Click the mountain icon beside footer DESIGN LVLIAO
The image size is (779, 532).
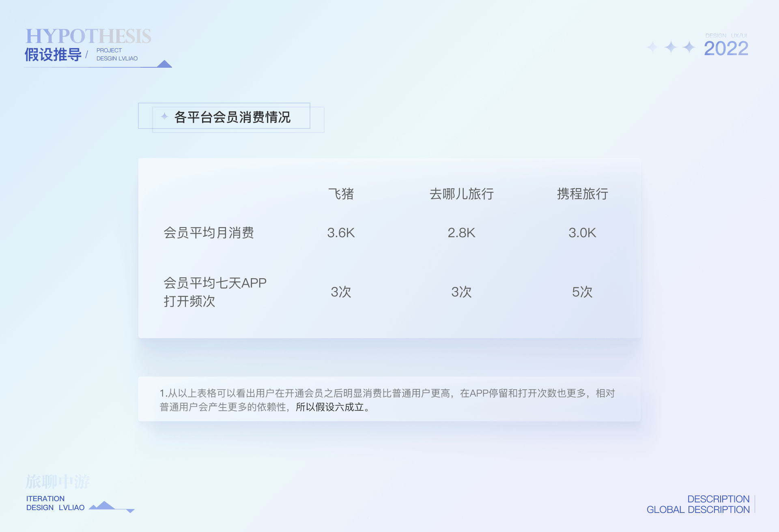point(111,507)
